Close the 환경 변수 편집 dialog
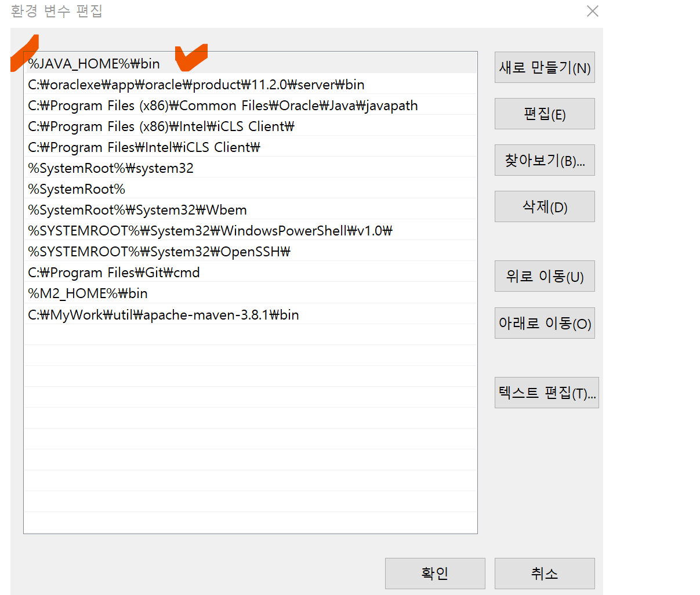This screenshot has height=595, width=700. pos(592,11)
